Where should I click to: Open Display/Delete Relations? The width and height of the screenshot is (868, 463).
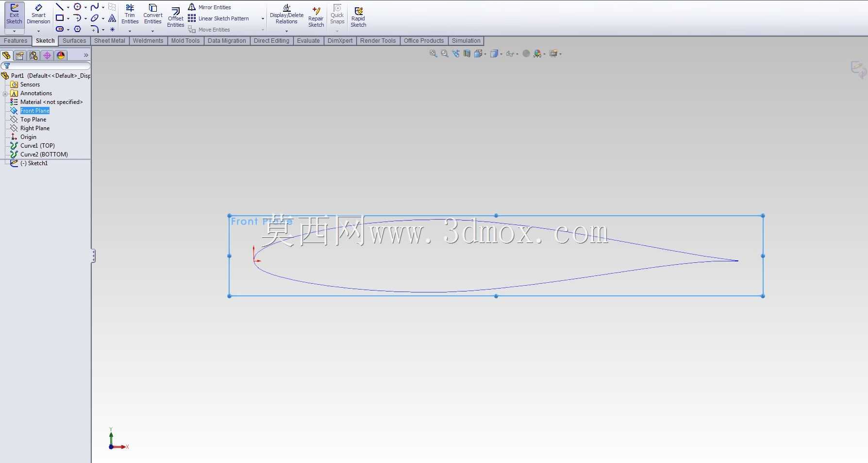pyautogui.click(x=286, y=15)
